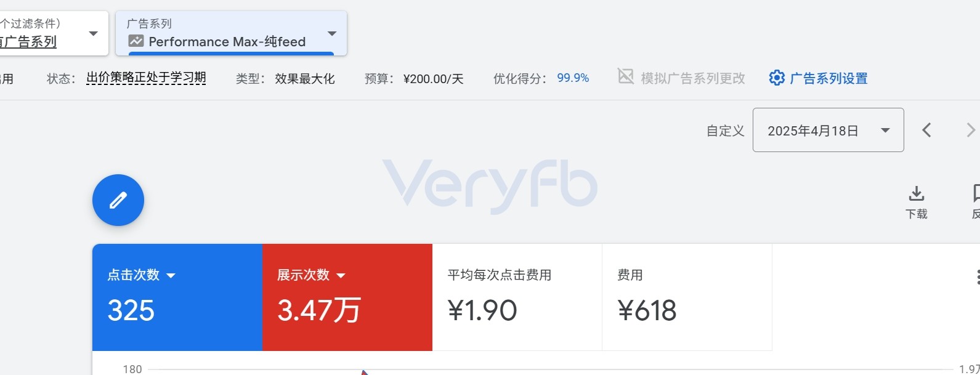This screenshot has width=980, height=375.
Task: Expand the clicks metric dropdown arrow
Action: pos(171,275)
